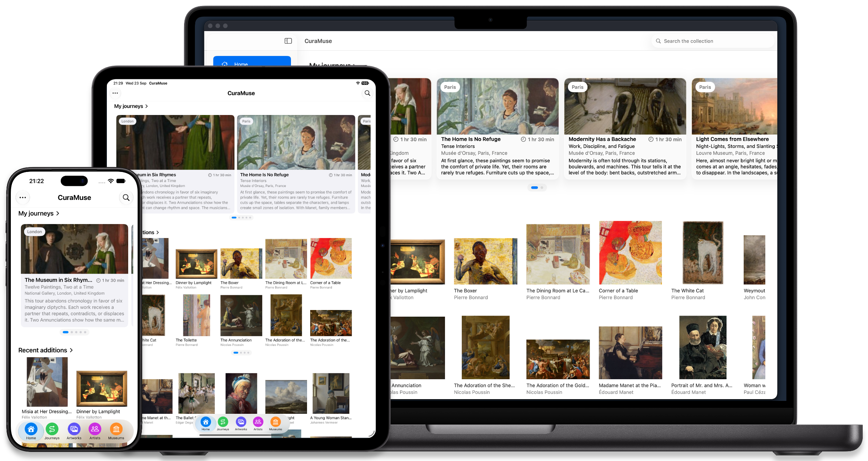Open Modernity Has a Backache journey on MacBook
868x461 pixels.
tap(625, 129)
